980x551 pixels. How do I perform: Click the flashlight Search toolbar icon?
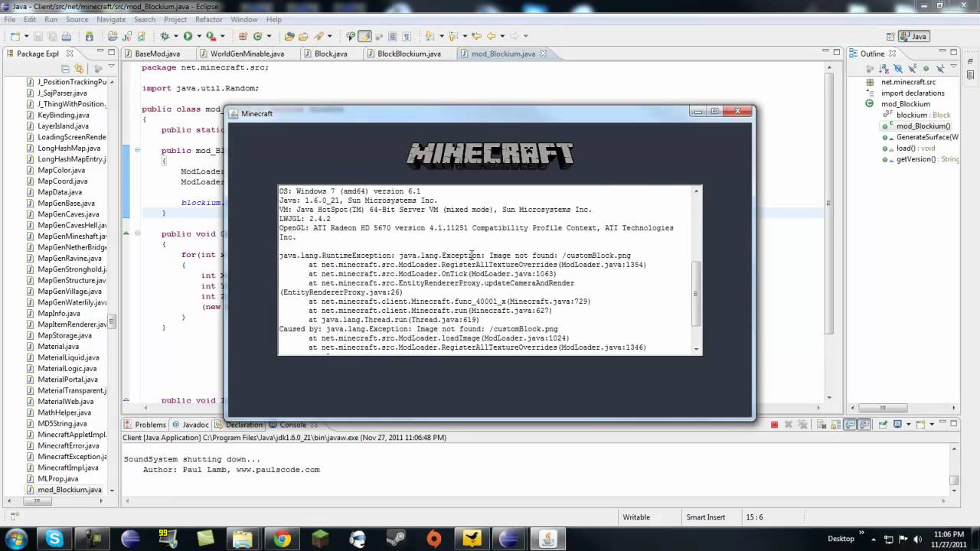coord(318,36)
